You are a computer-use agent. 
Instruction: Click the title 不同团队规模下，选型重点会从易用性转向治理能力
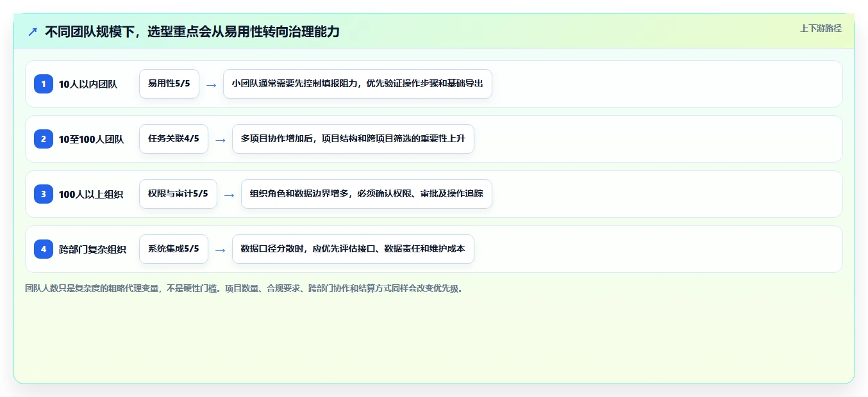click(192, 31)
